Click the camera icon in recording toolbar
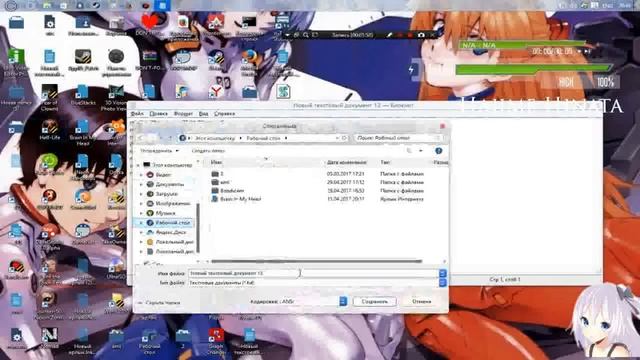Screen dimensions: 640x360 (421, 36)
